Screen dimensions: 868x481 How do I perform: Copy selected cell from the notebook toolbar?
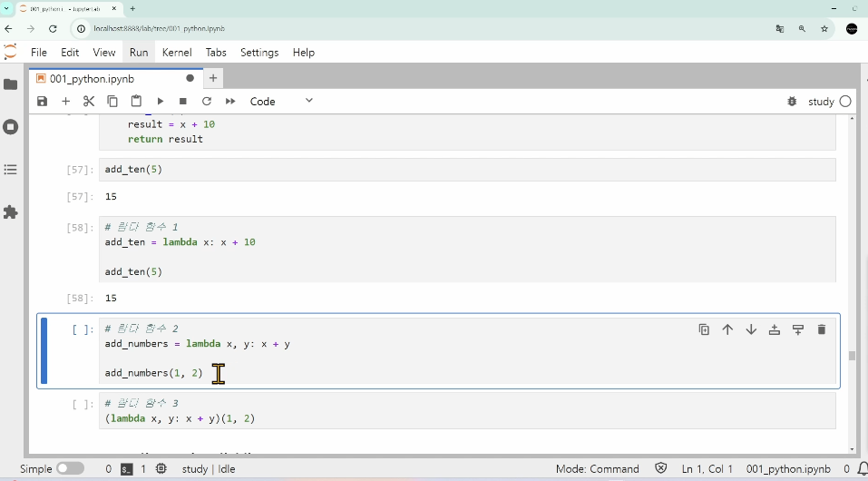click(x=112, y=102)
